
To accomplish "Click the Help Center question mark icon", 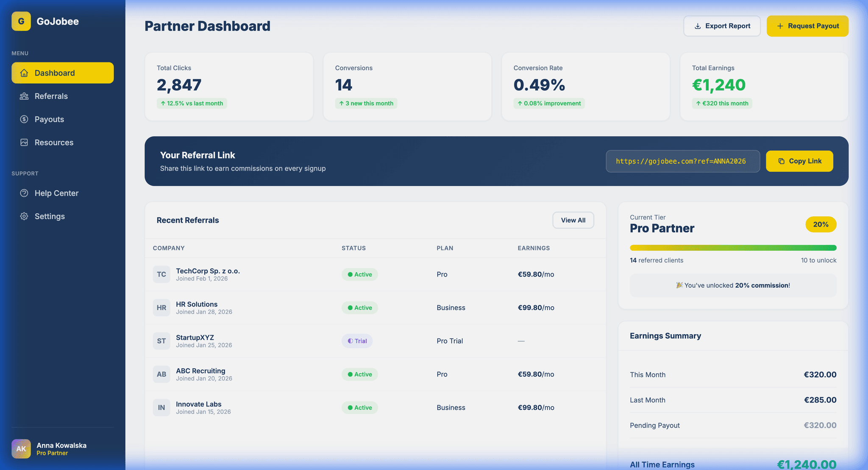I will (25, 193).
